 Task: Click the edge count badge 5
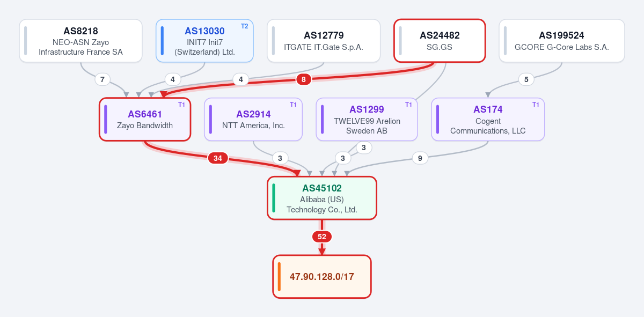pos(526,79)
